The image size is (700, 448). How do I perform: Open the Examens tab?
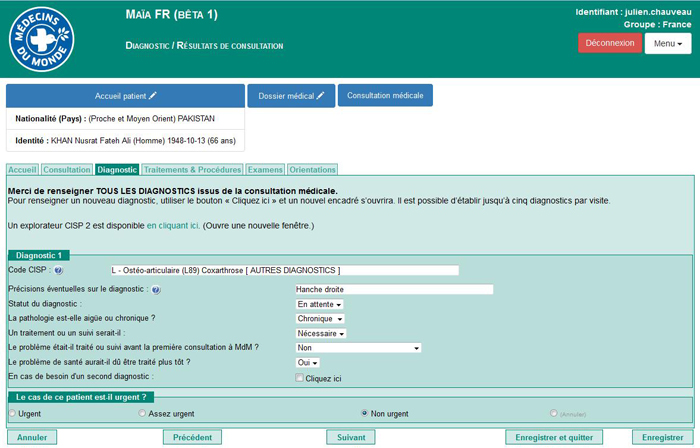[265, 170]
